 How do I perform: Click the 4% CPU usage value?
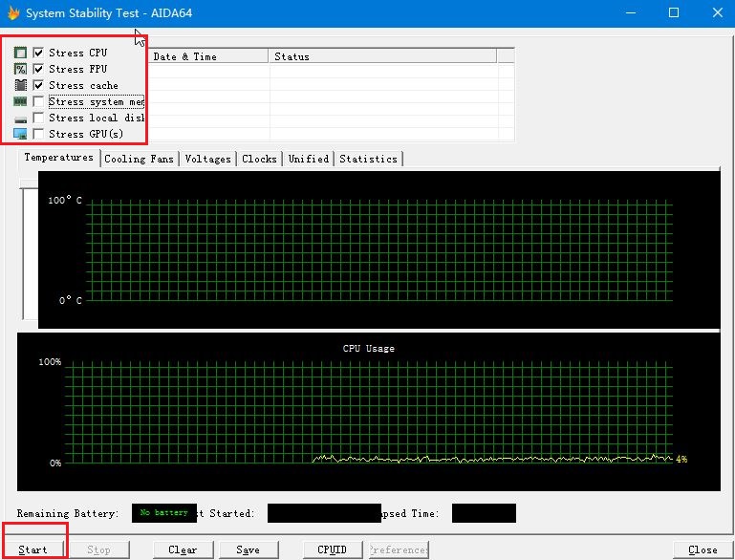coord(681,460)
